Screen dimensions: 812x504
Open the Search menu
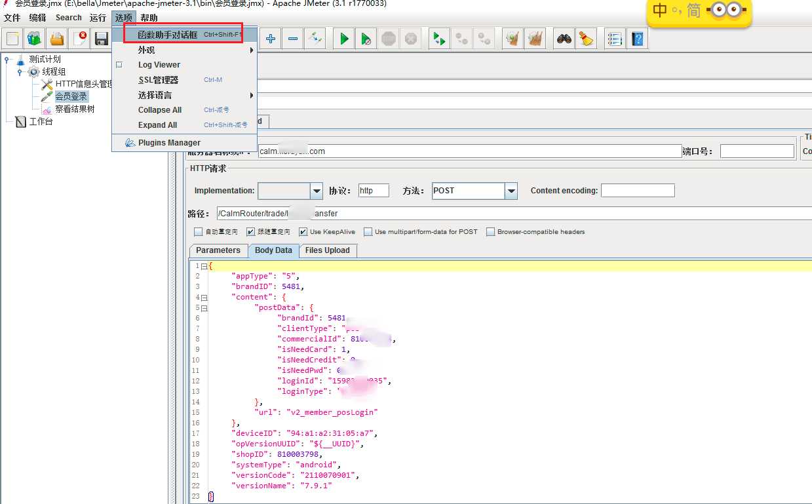69,18
